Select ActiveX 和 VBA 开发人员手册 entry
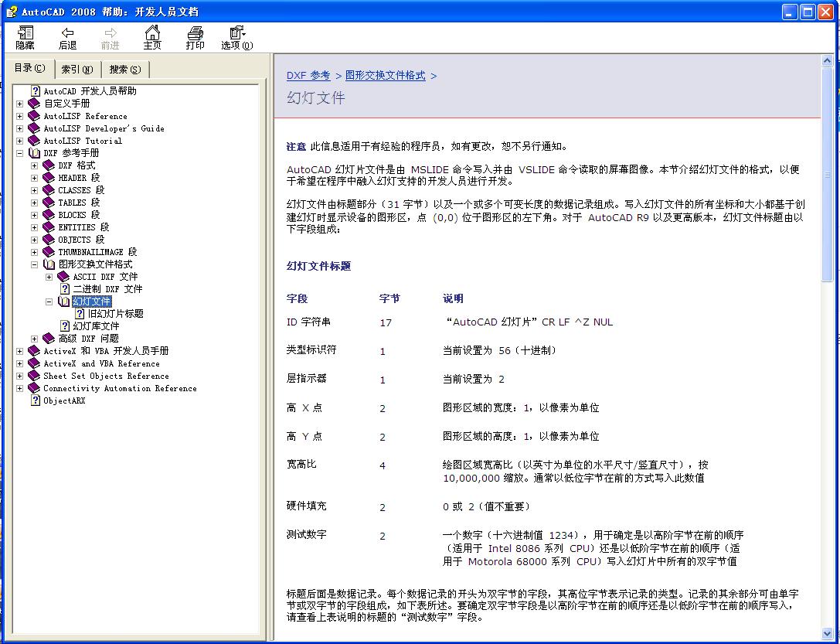 (x=106, y=351)
